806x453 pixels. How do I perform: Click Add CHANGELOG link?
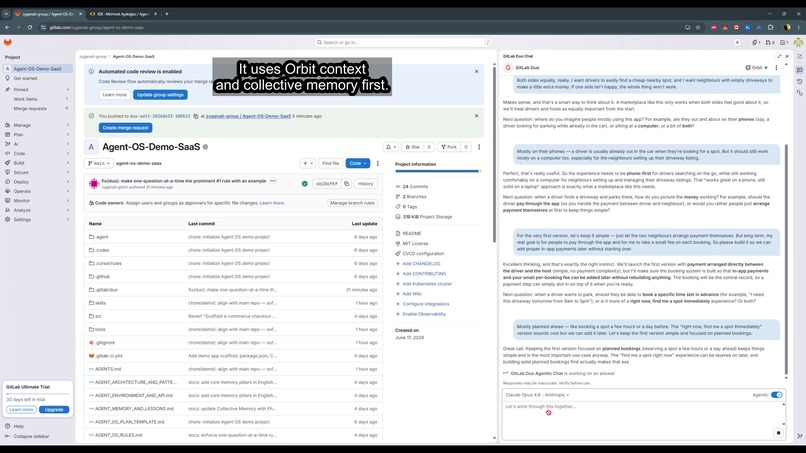421,264
